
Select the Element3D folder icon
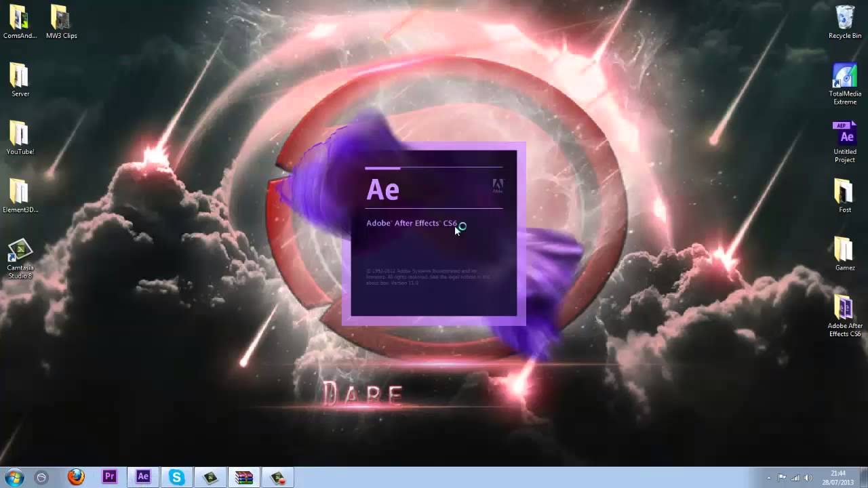[20, 197]
